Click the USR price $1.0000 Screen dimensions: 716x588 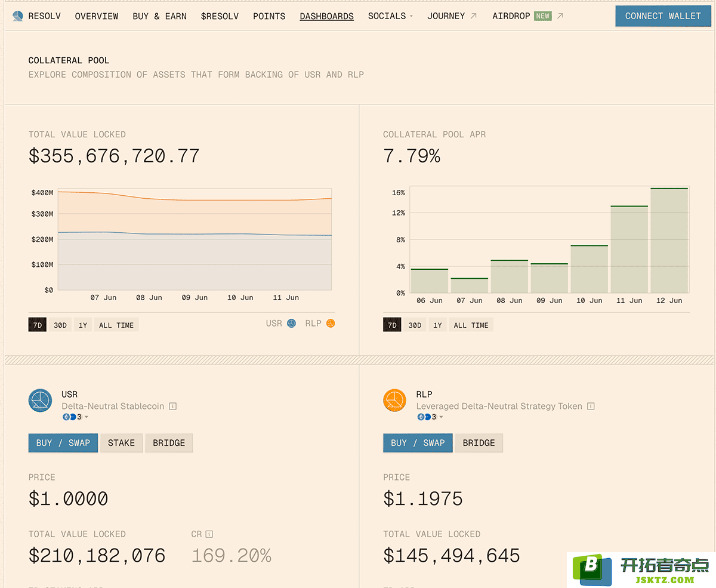pyautogui.click(x=69, y=498)
